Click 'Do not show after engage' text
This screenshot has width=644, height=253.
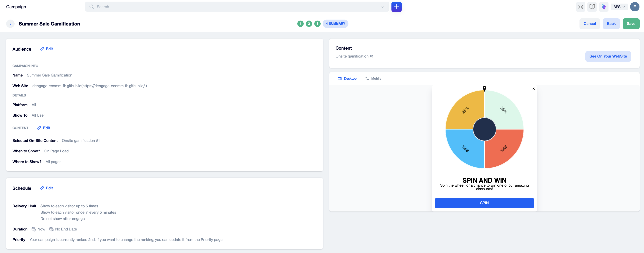[x=63, y=219]
